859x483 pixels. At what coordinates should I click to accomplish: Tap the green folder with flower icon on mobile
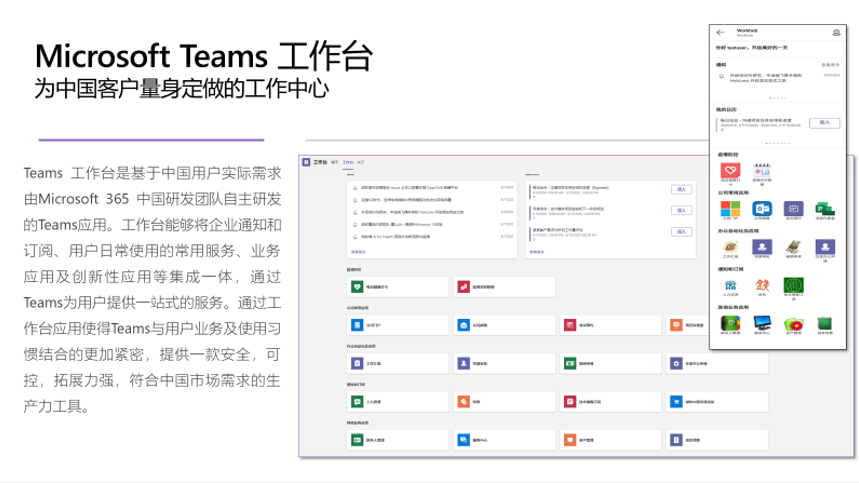pyautogui.click(x=793, y=324)
